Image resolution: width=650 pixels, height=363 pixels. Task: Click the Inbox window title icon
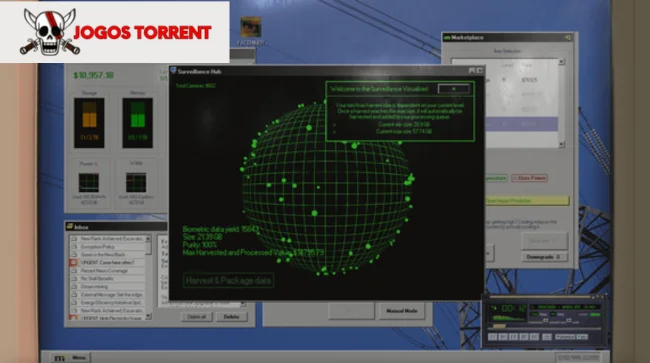pyautogui.click(x=70, y=227)
